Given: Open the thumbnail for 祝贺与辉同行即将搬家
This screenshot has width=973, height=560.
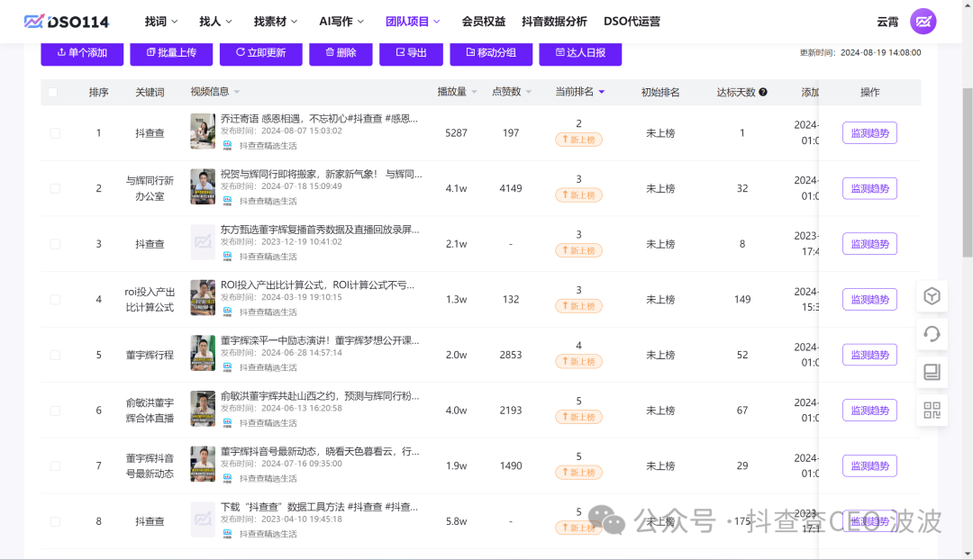Looking at the screenshot, I should click(203, 186).
